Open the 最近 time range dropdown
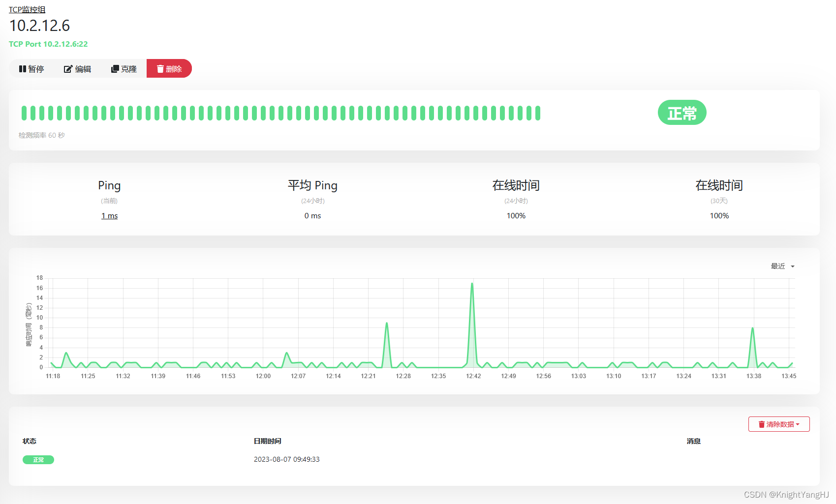836x504 pixels. [782, 266]
